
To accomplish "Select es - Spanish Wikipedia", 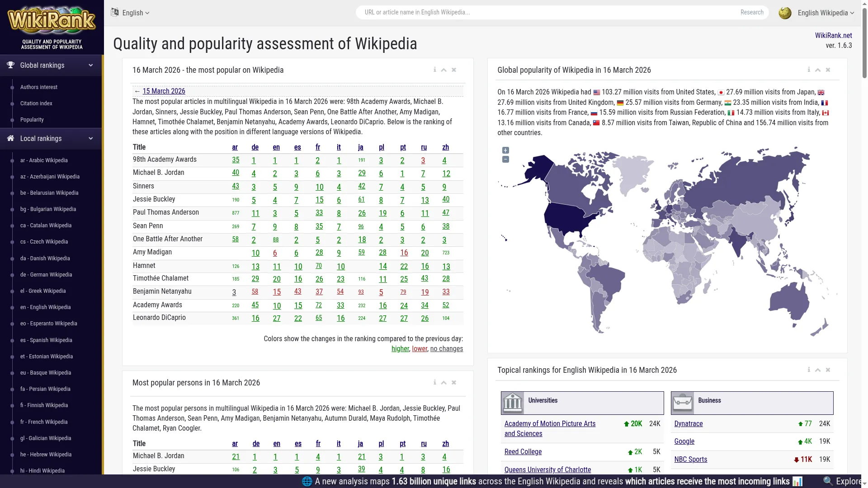I will [x=46, y=340].
